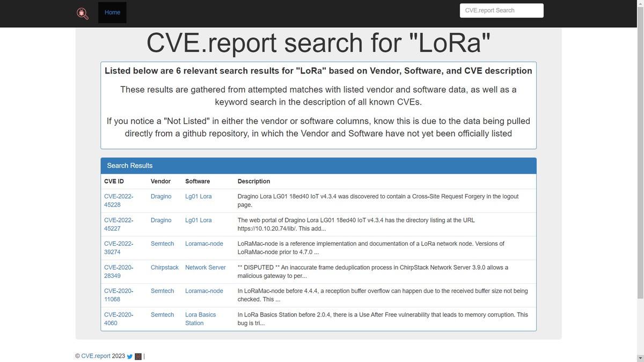Click the Description column header
644x362 pixels.
point(254,181)
